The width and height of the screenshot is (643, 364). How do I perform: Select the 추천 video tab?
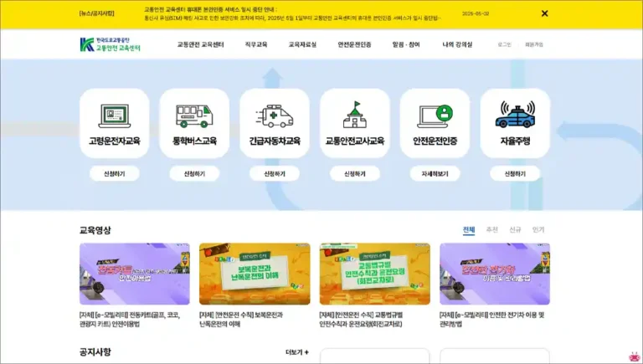[491, 230]
